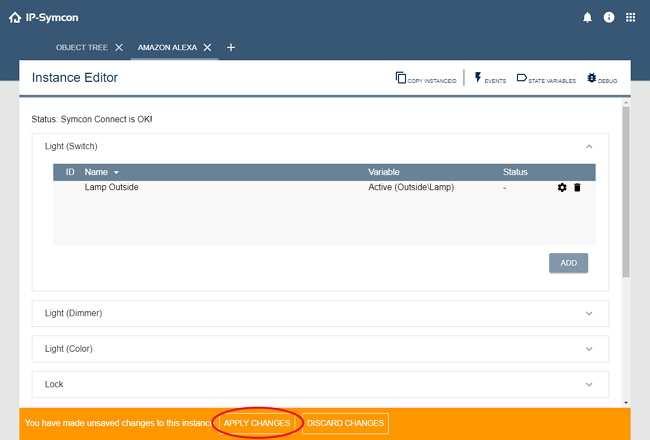Screen dimensions: 650x440
Task: Expand the Light (Dimmer) section
Action: (590, 313)
